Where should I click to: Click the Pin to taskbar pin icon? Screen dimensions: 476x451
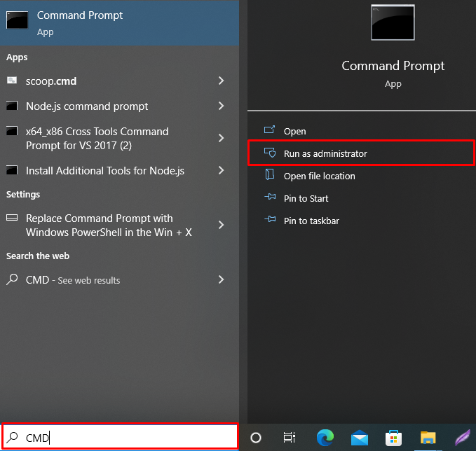pyautogui.click(x=270, y=219)
